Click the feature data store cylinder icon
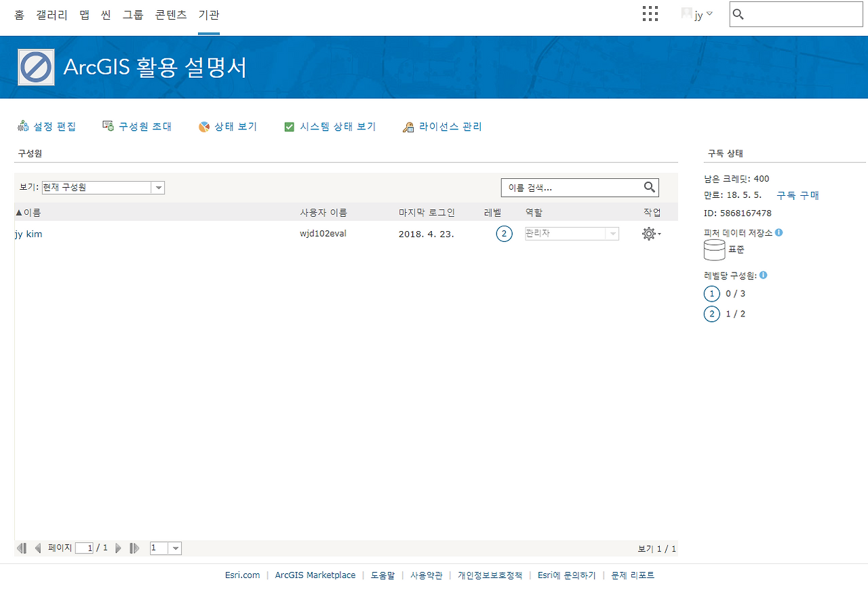This screenshot has height=595, width=868. click(715, 249)
